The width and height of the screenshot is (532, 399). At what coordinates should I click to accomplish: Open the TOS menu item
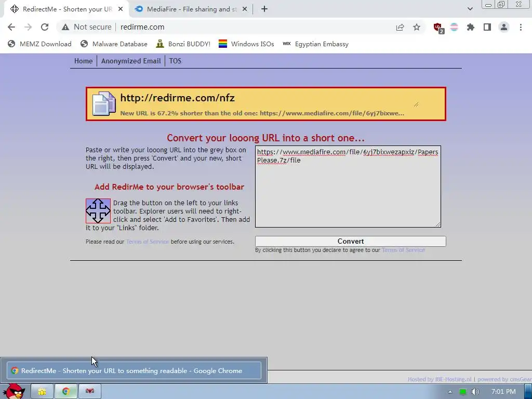pyautogui.click(x=175, y=61)
